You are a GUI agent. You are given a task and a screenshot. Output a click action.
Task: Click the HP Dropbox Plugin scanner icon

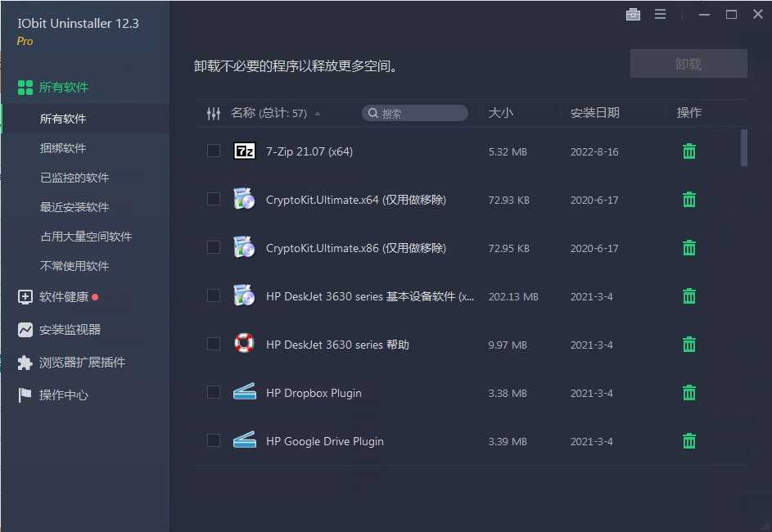(x=244, y=391)
